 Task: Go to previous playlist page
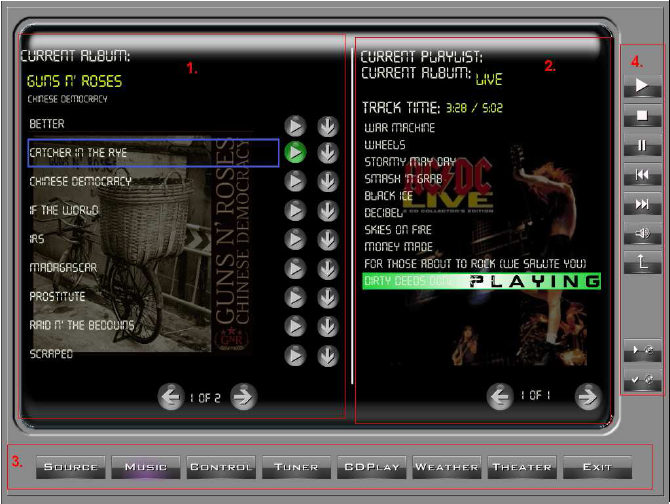(x=500, y=397)
